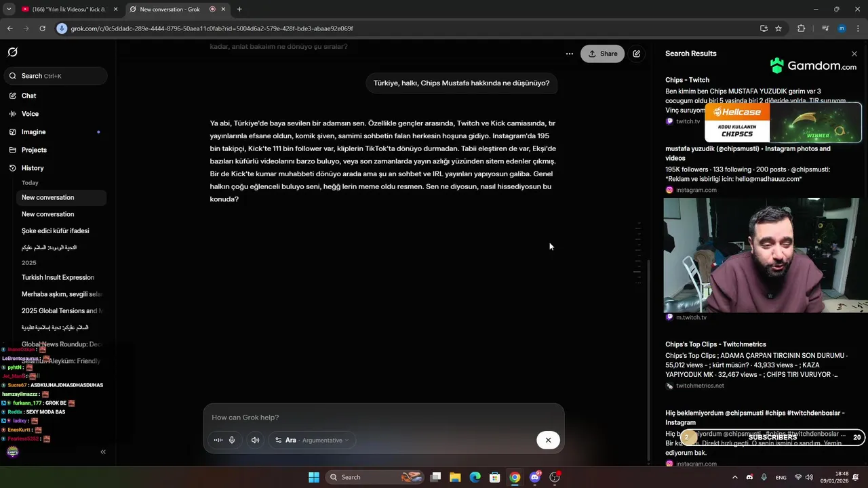The height and width of the screenshot is (488, 868).
Task: Open the Windows Start menu
Action: [x=314, y=477]
